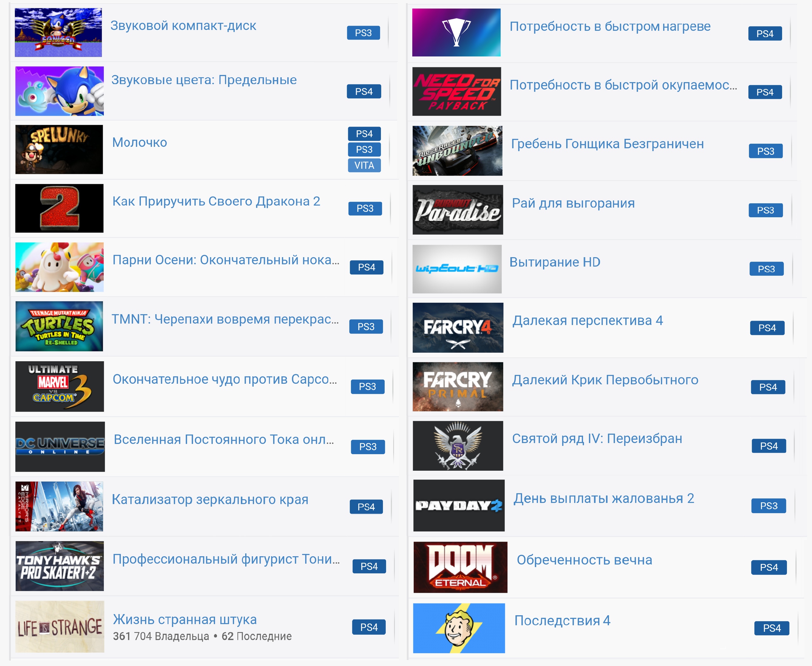812x666 pixels.
Task: Click the Катализатор зеркального края title
Action: (x=210, y=499)
